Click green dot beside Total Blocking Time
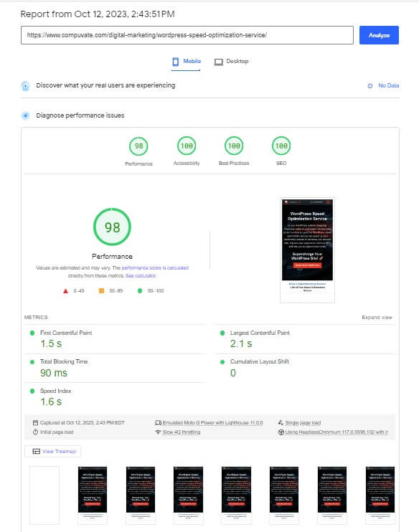 point(32,362)
